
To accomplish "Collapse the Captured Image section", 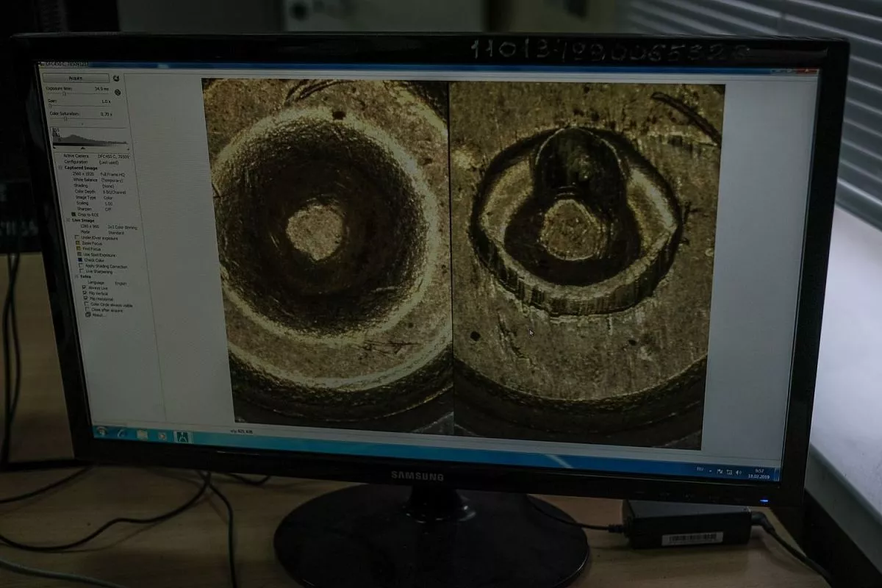I will (62, 168).
